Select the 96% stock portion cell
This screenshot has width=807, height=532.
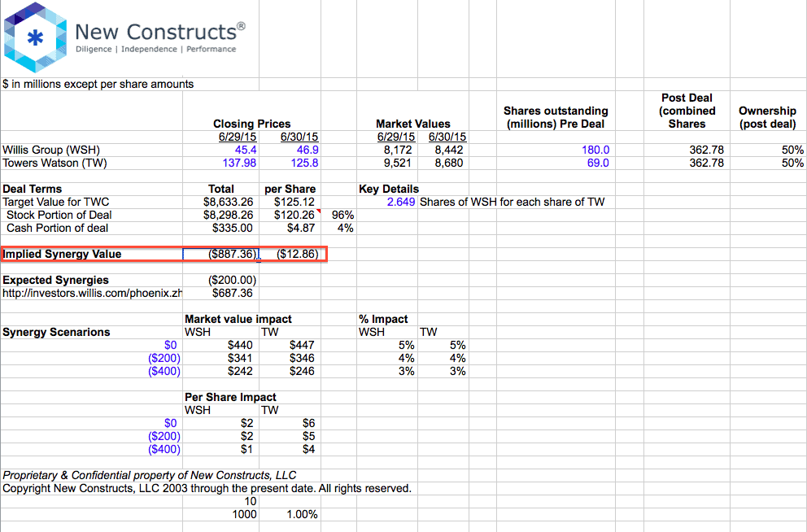(x=342, y=215)
